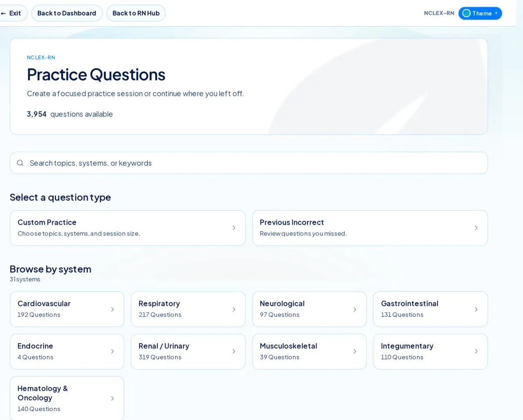Select the Integumentary system title
Screen dimensions: 523x420
[407, 346]
